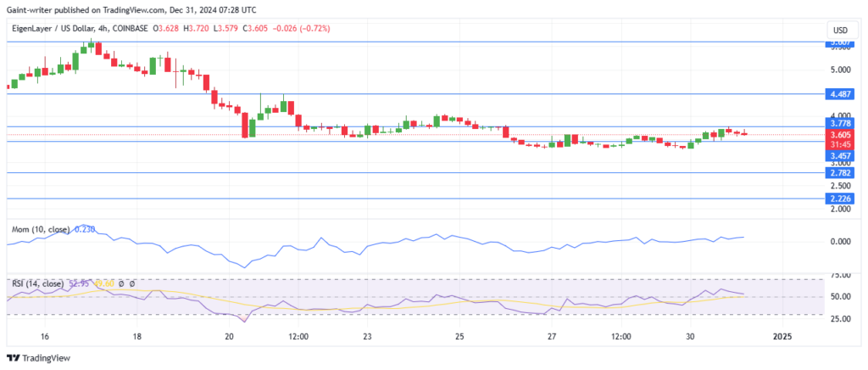The height and width of the screenshot is (370, 868).
Task: Click the 2025 label on time axis
Action: (782, 336)
